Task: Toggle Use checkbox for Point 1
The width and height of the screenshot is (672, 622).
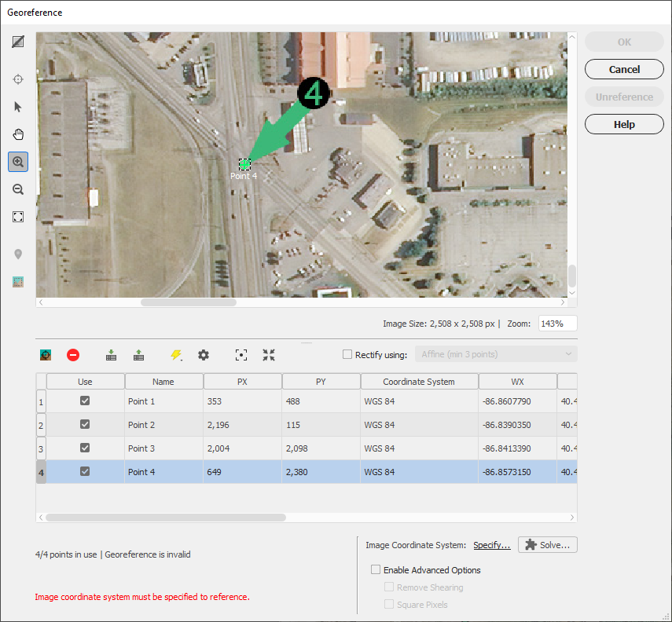Action: [x=85, y=401]
